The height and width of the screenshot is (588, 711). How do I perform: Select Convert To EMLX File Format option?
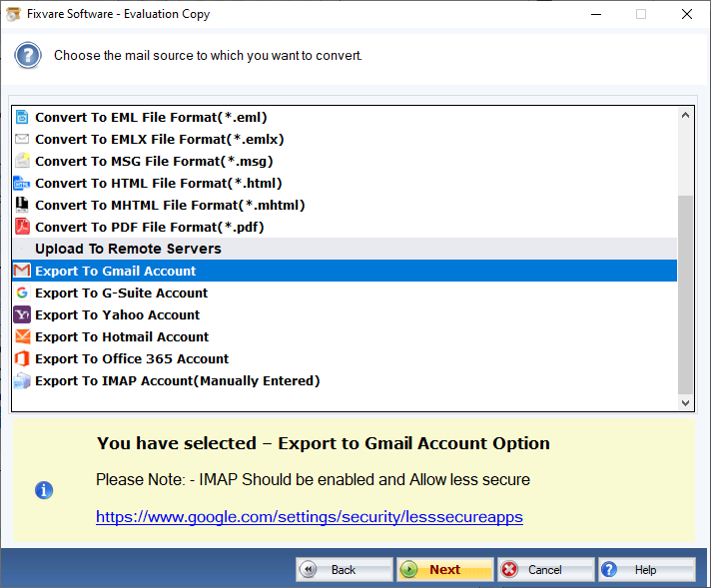[345, 139]
